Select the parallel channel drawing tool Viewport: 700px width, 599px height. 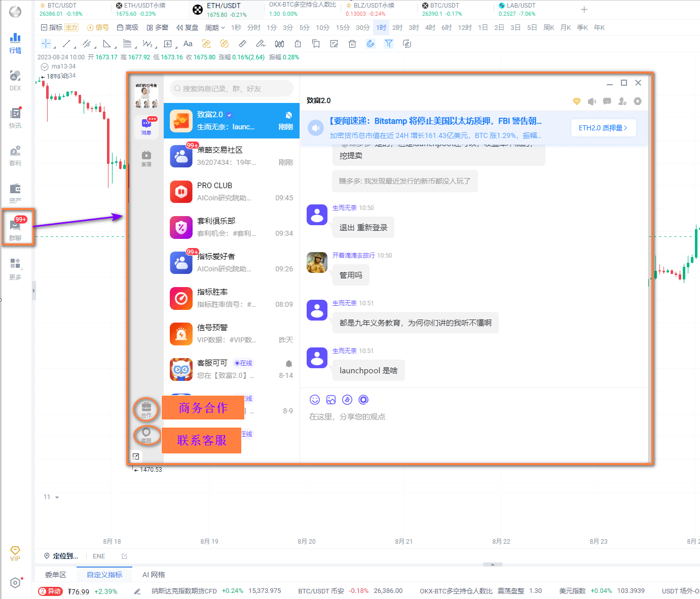(87, 44)
